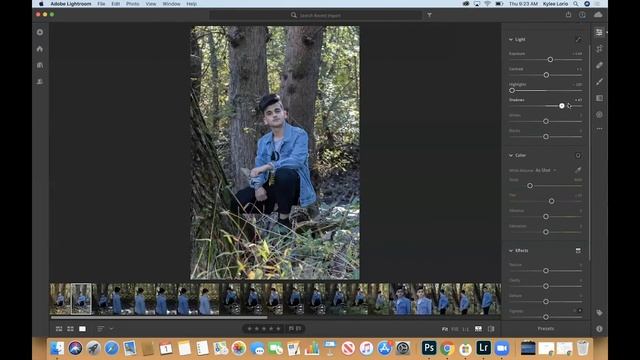This screenshot has height=360, width=640.
Task: Go to the Home icon
Action: (x=40, y=49)
